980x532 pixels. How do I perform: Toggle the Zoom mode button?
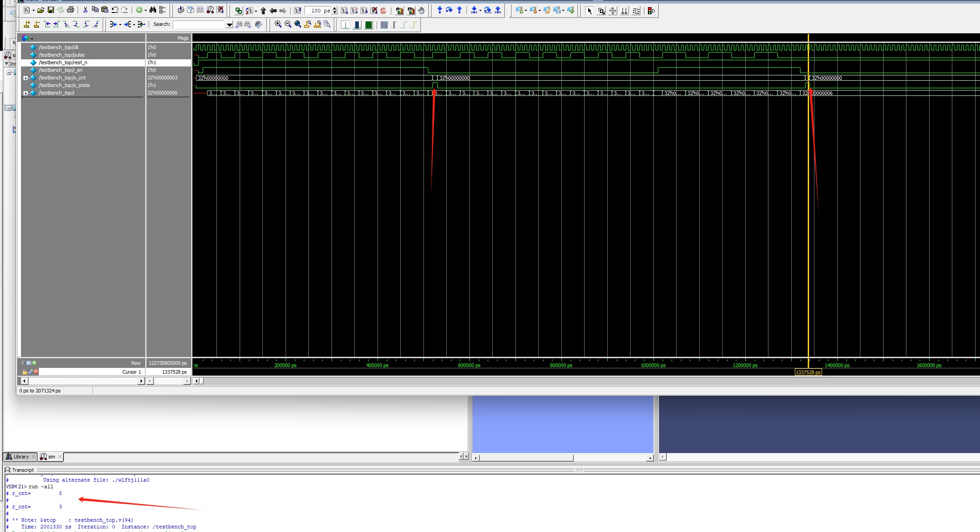(602, 11)
